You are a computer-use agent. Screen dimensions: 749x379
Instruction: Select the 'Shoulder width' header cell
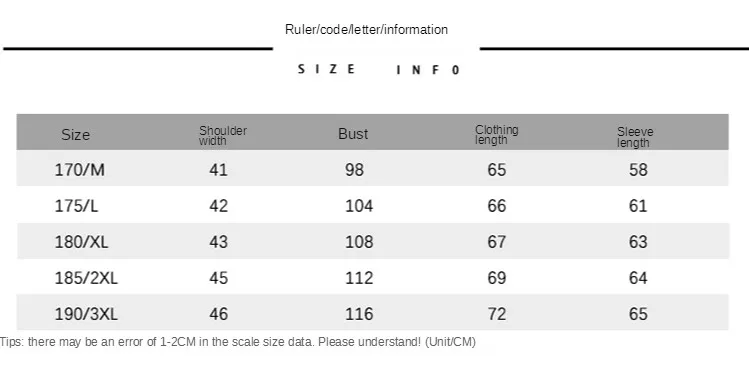pyautogui.click(x=223, y=135)
